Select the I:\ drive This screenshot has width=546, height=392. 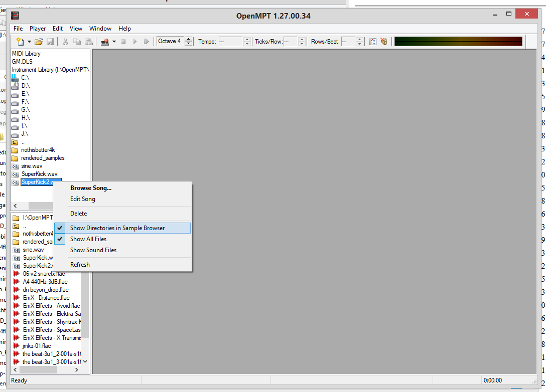(24, 125)
